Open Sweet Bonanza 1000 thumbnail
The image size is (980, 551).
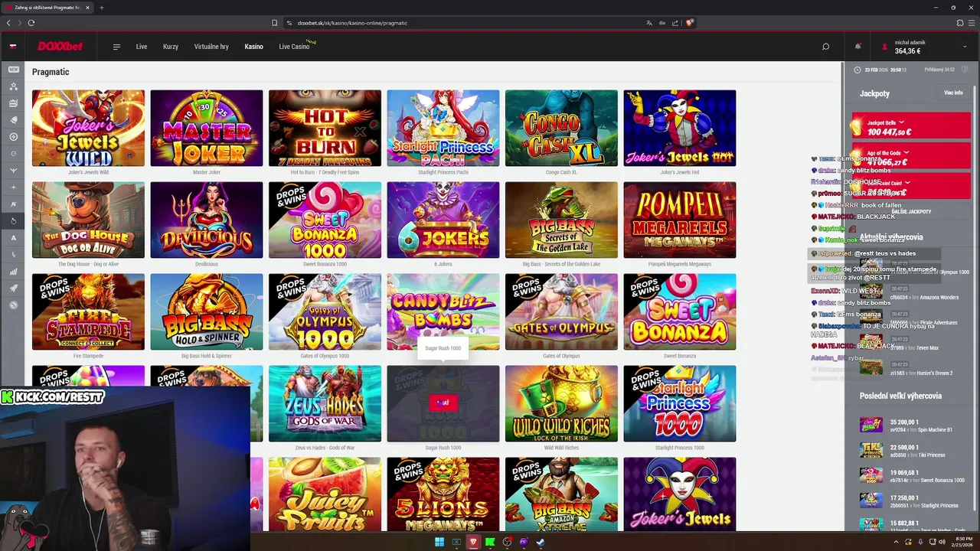(325, 220)
